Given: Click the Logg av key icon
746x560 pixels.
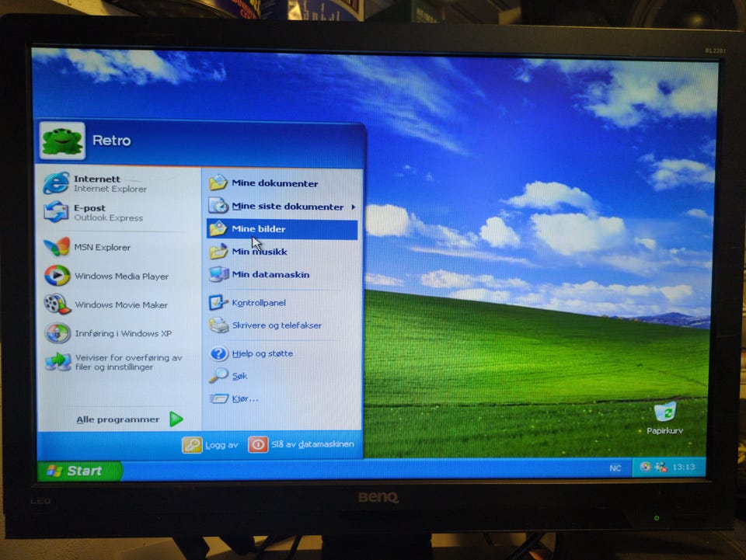Looking at the screenshot, I should 192,444.
